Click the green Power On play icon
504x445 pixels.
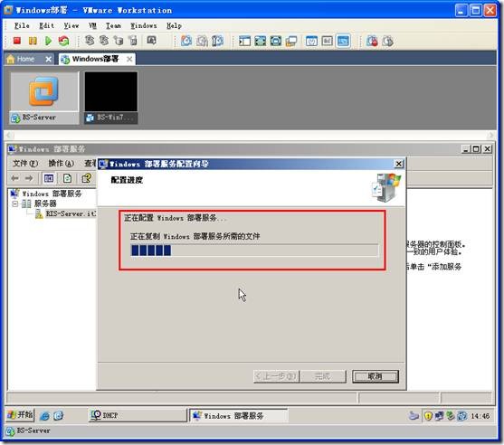point(48,41)
